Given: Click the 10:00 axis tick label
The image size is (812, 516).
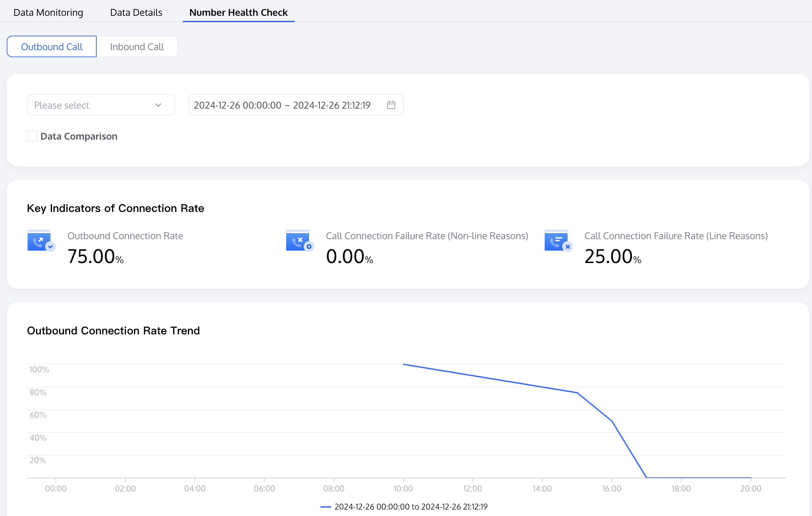Looking at the screenshot, I should pyautogui.click(x=403, y=488).
